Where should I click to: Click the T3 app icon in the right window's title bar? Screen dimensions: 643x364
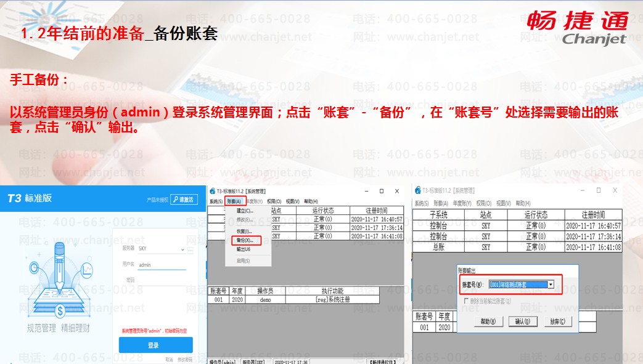[418, 190]
